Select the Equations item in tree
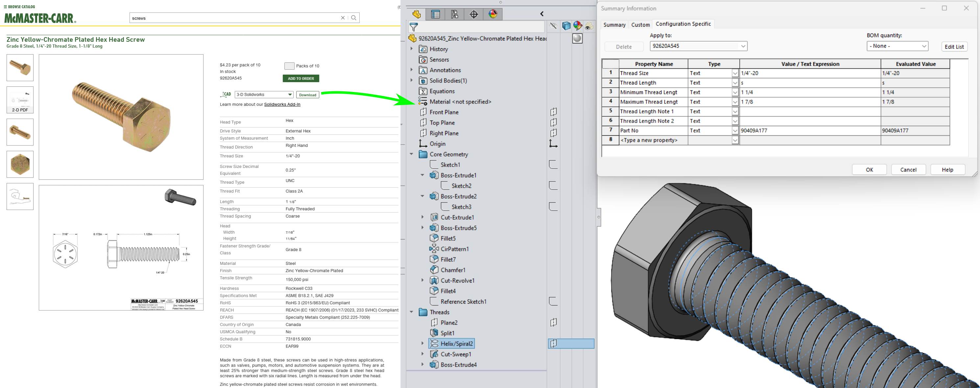Image resolution: width=980 pixels, height=388 pixels. (442, 91)
